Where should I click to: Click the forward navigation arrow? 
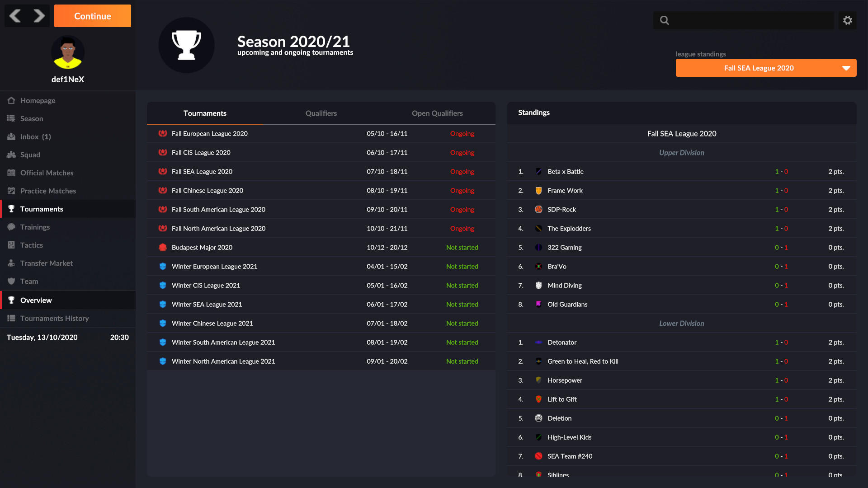click(x=39, y=16)
